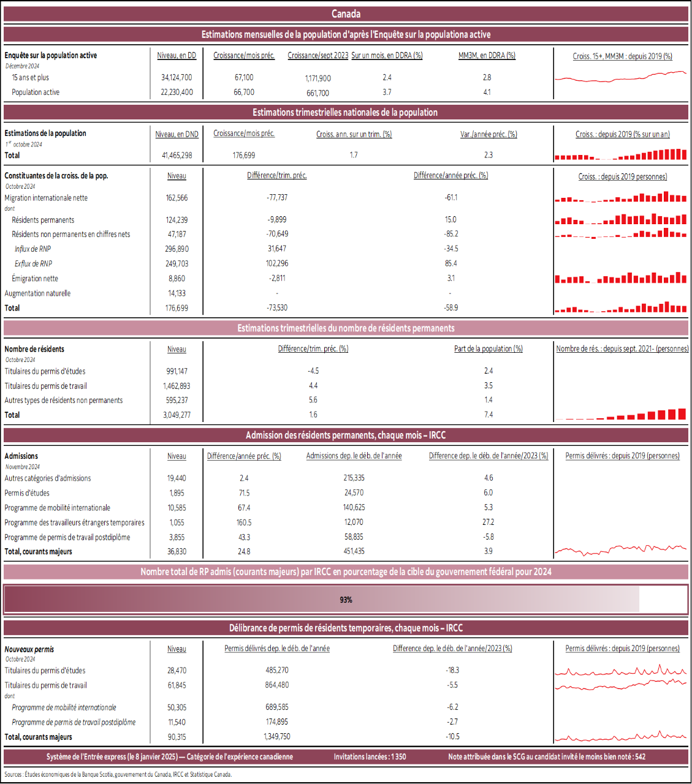Select the 'MM3M, en DDRA (%)' header
Screen dimensions: 692x784
(x=487, y=55)
